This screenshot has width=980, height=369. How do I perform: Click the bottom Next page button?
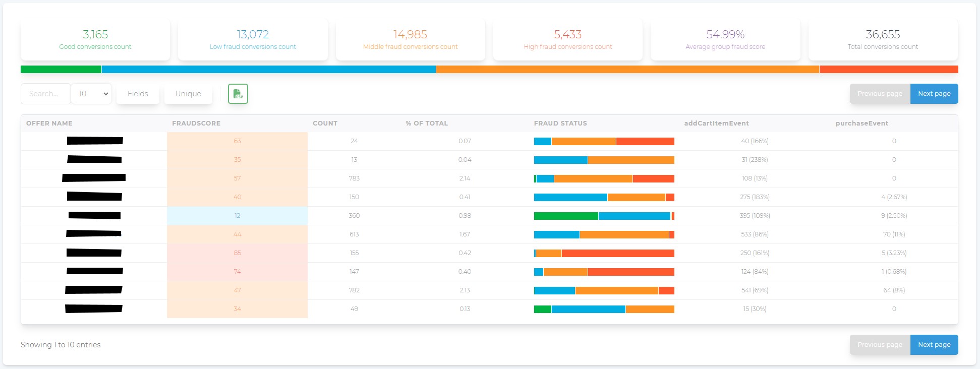(x=934, y=345)
